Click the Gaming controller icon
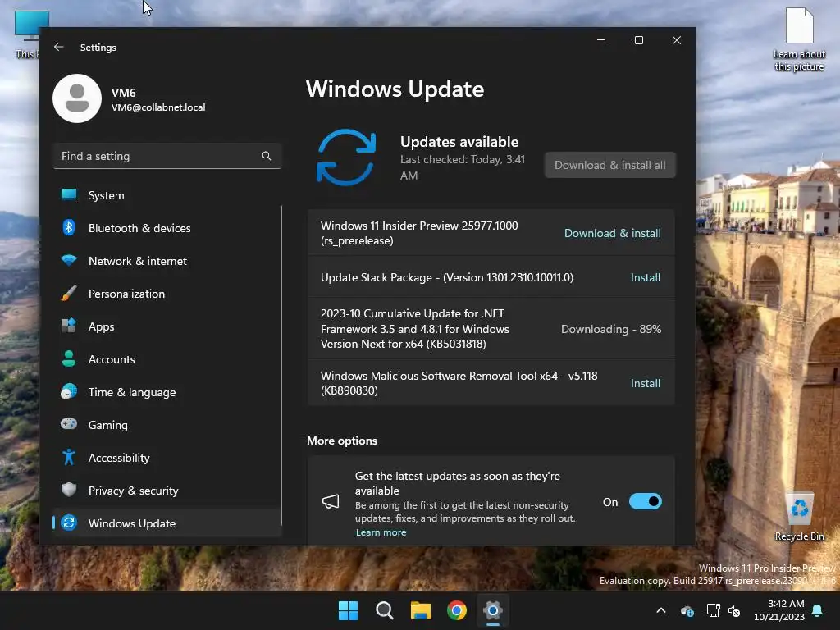The width and height of the screenshot is (840, 630). click(x=69, y=424)
